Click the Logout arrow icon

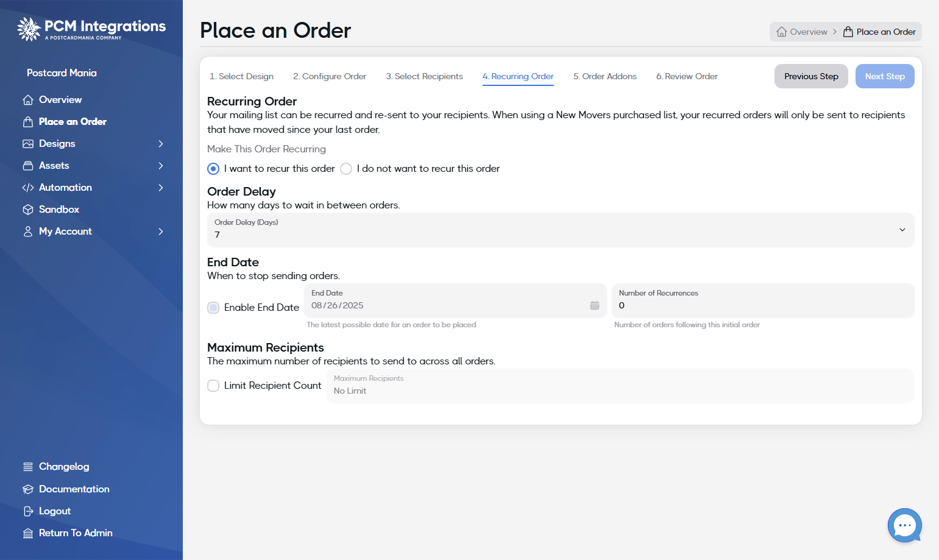pos(28,511)
